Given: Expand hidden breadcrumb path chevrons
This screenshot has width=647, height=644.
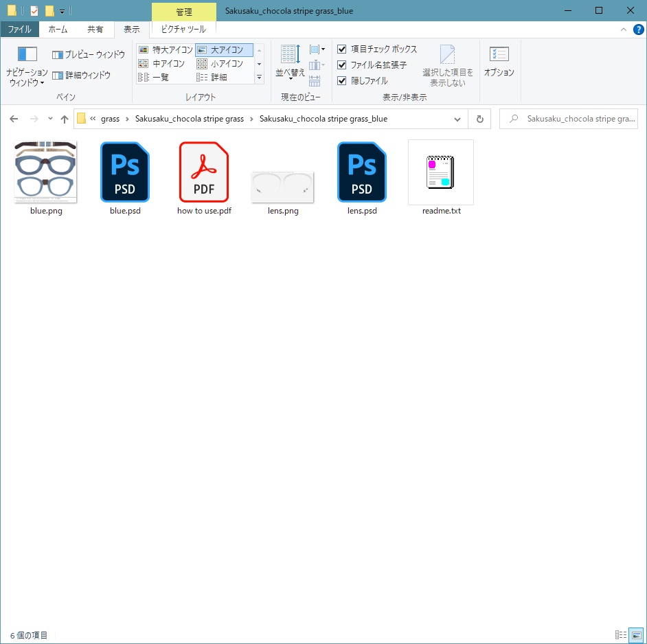Looking at the screenshot, I should (x=93, y=119).
